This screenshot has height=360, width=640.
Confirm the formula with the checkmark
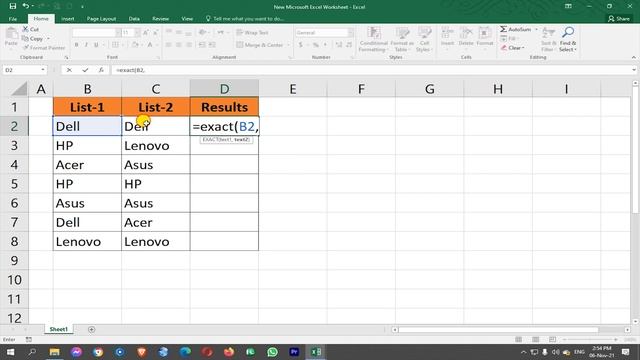tap(85, 70)
